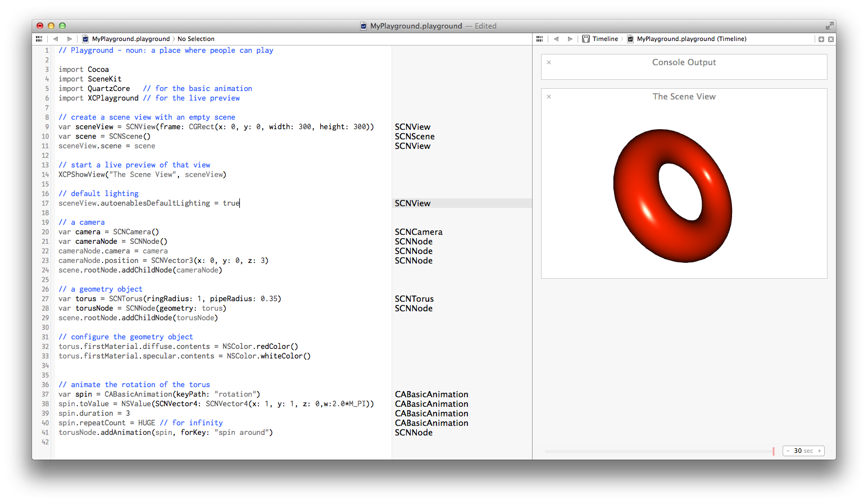Click forward arrow in timeline jump bar
This screenshot has height=504, width=868.
pos(570,39)
